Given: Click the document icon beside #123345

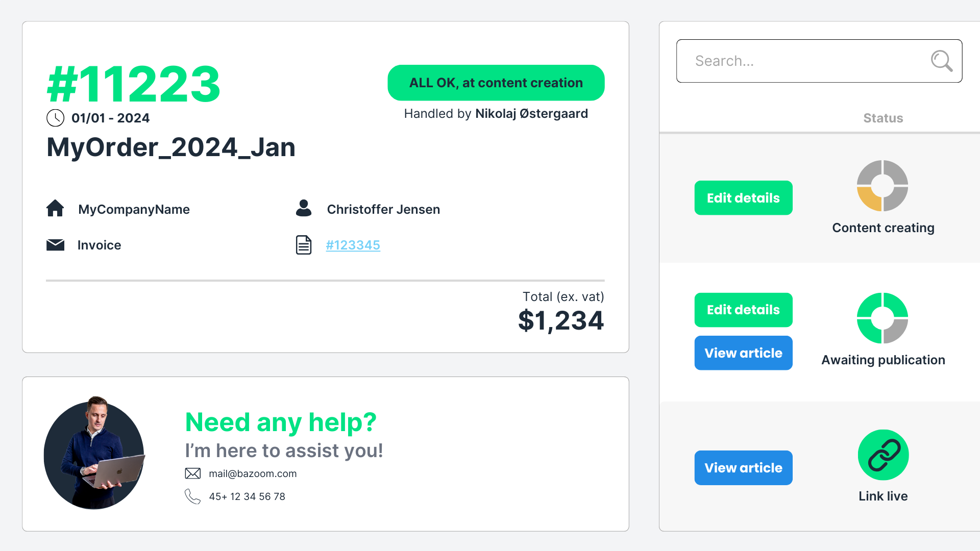Looking at the screenshot, I should click(304, 245).
